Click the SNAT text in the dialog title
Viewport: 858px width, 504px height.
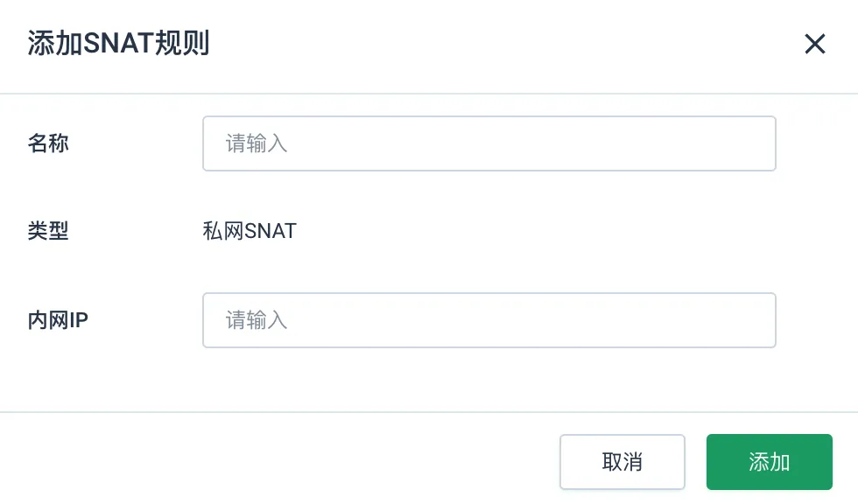(118, 43)
